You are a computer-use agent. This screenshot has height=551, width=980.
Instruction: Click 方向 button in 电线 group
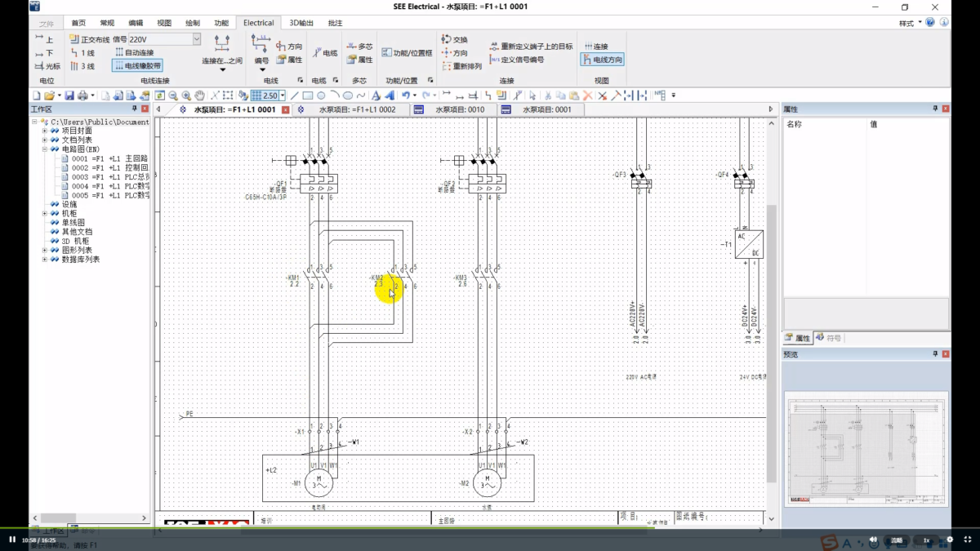point(288,47)
